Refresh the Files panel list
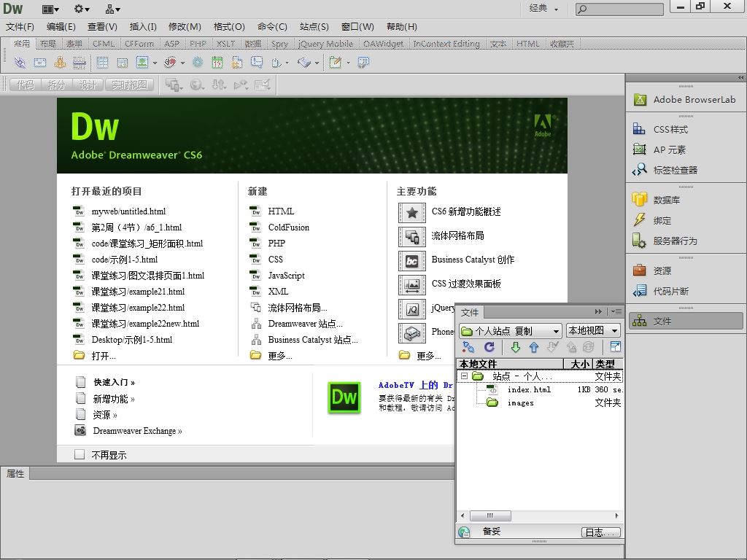747x560 pixels. [x=489, y=347]
